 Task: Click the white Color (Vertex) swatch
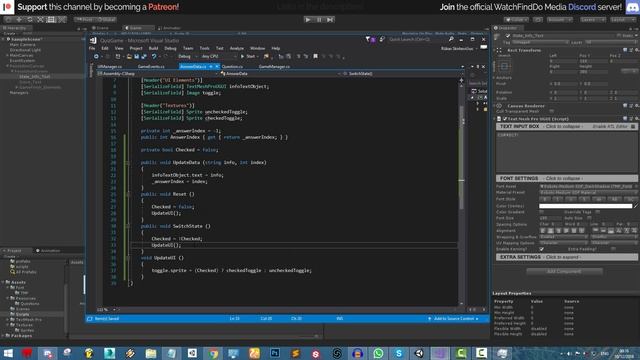(585, 206)
